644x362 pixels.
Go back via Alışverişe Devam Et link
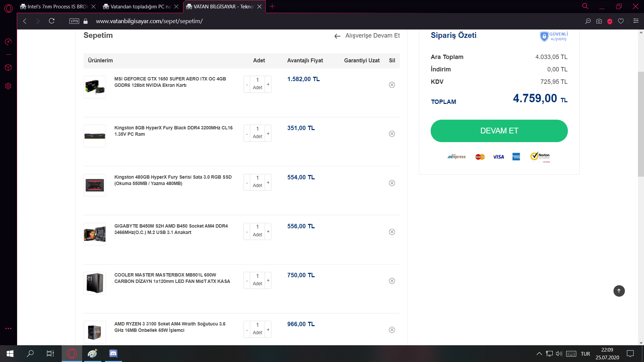tap(367, 36)
